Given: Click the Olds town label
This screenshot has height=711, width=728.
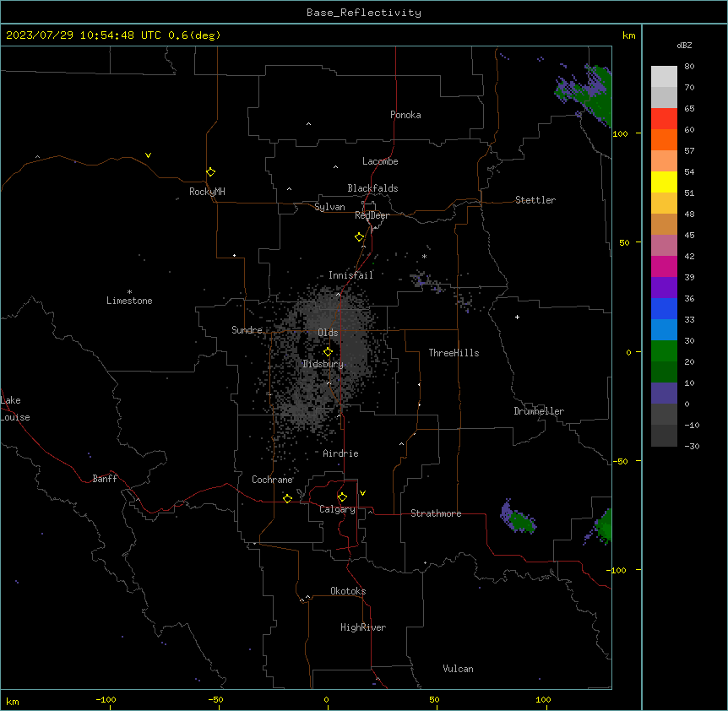Looking at the screenshot, I should (328, 333).
